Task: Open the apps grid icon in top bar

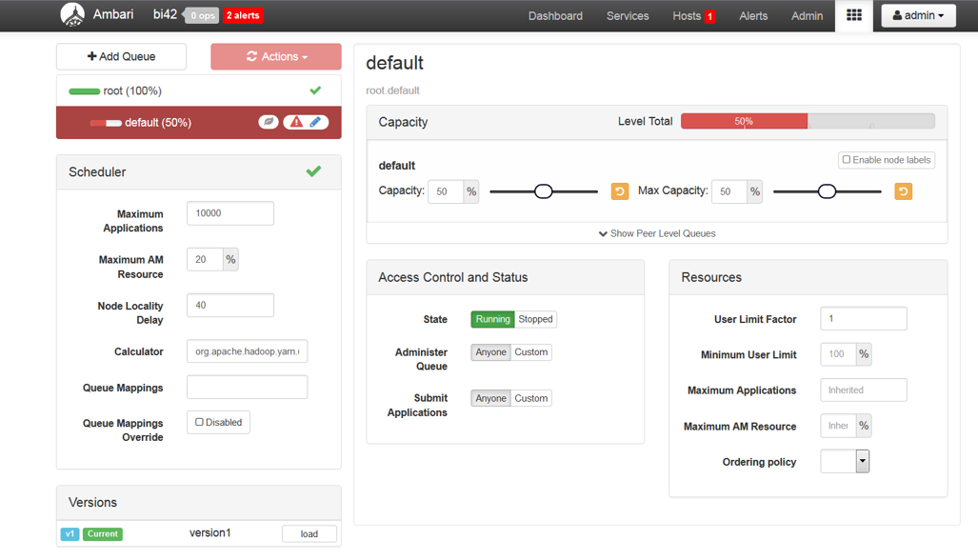Action: point(853,15)
